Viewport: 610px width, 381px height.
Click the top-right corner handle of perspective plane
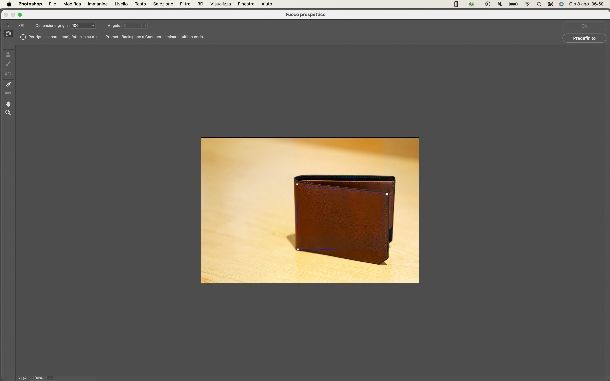[x=387, y=193]
